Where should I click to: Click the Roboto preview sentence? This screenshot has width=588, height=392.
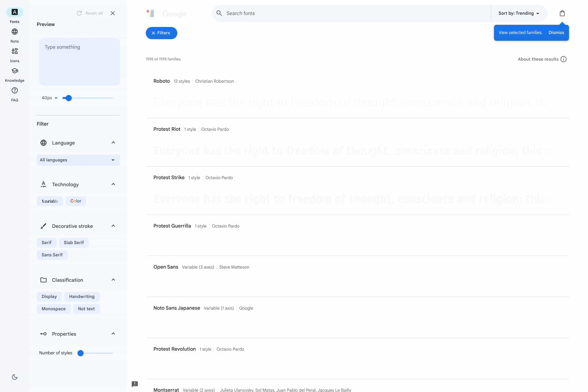pos(353,102)
